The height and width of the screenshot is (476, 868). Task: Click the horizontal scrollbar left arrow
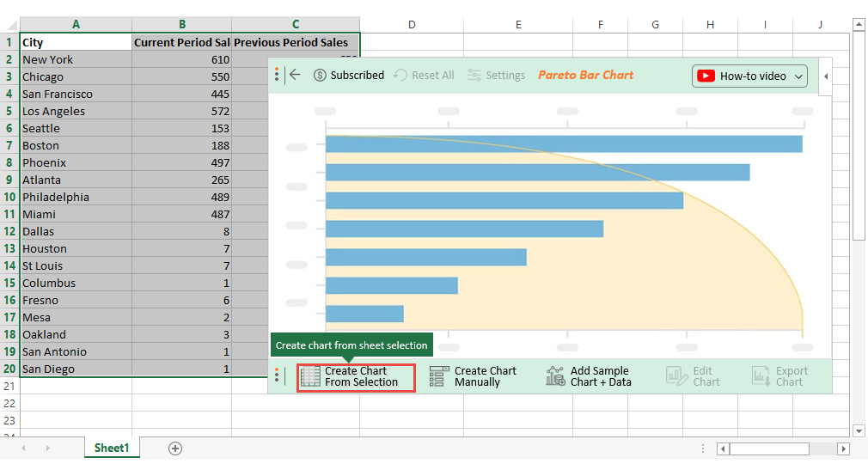[x=723, y=449]
